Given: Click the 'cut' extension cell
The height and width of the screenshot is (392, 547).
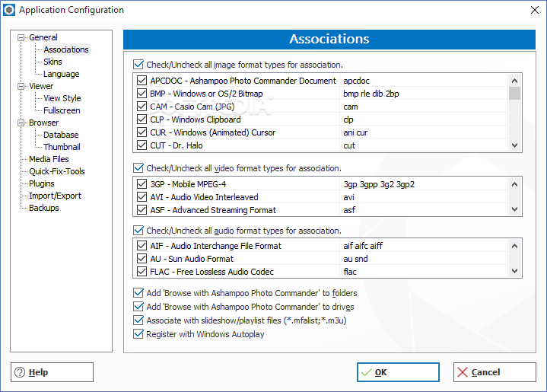Looking at the screenshot, I should point(424,145).
